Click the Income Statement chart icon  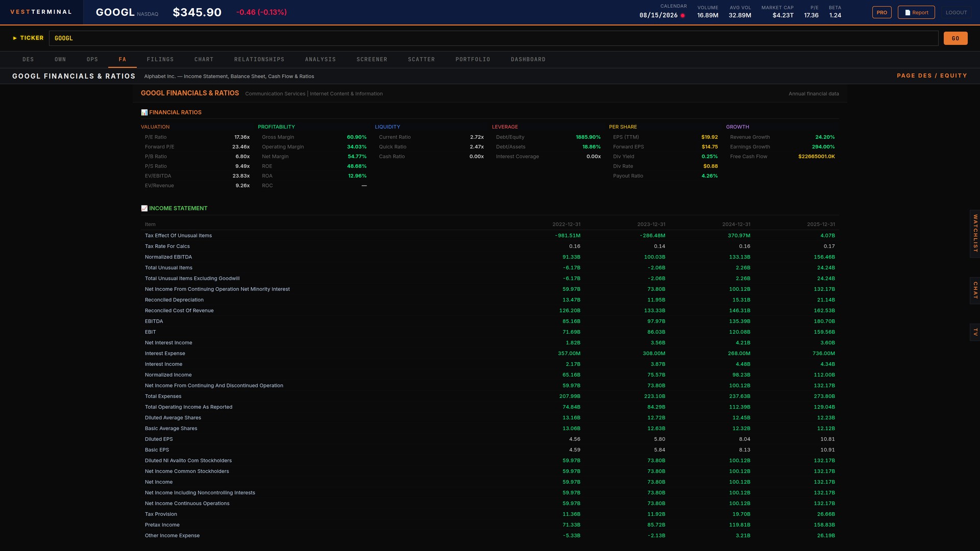[144, 208]
